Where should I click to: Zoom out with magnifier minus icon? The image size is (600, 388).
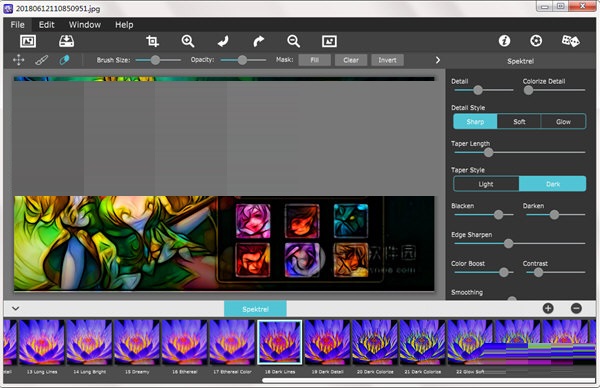point(293,41)
